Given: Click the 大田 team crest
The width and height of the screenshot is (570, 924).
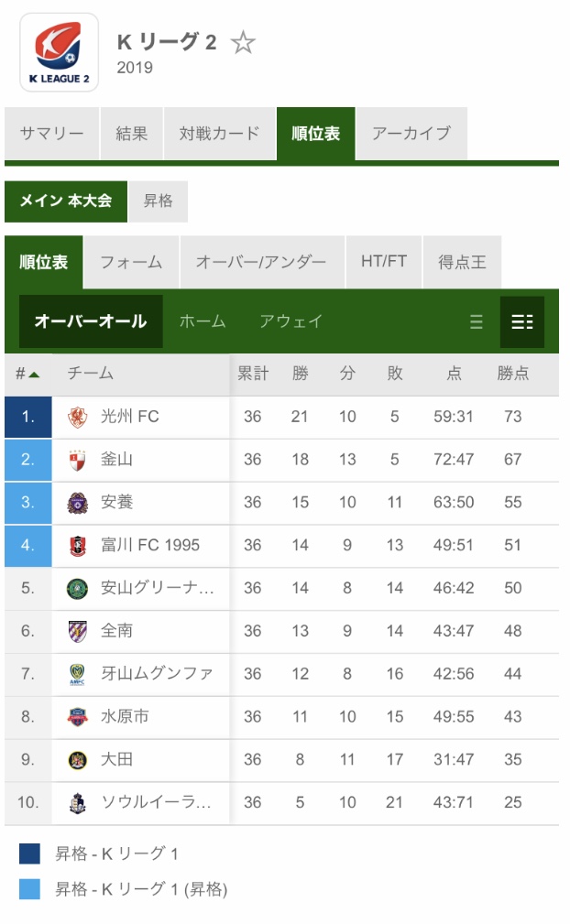Looking at the screenshot, I should 78,760.
